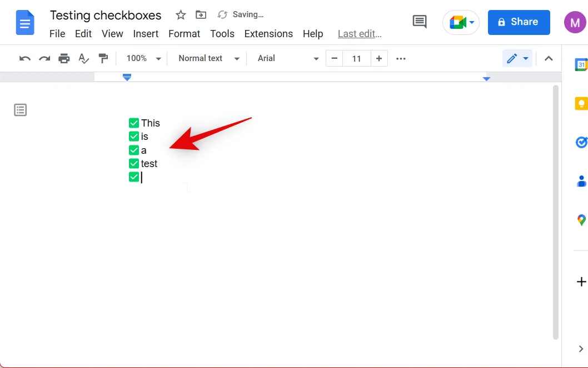
Task: Uncheck the checkbox next to a
Action: [x=134, y=150]
